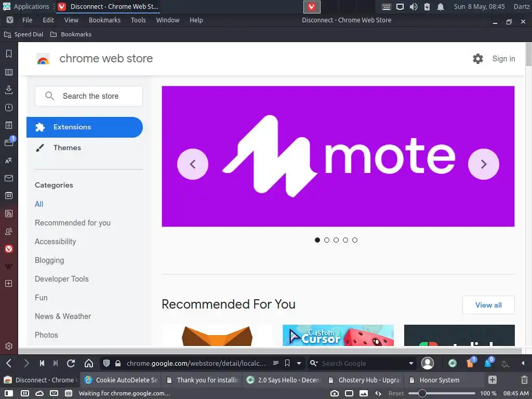Open the Feeds panel

[9, 214]
